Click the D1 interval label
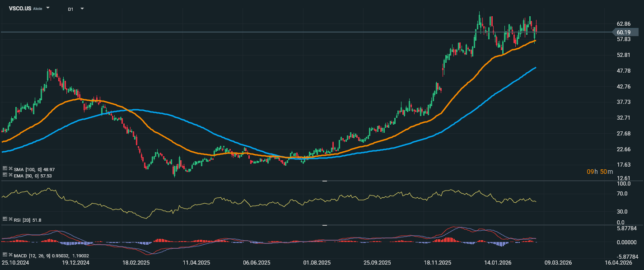 pyautogui.click(x=71, y=9)
